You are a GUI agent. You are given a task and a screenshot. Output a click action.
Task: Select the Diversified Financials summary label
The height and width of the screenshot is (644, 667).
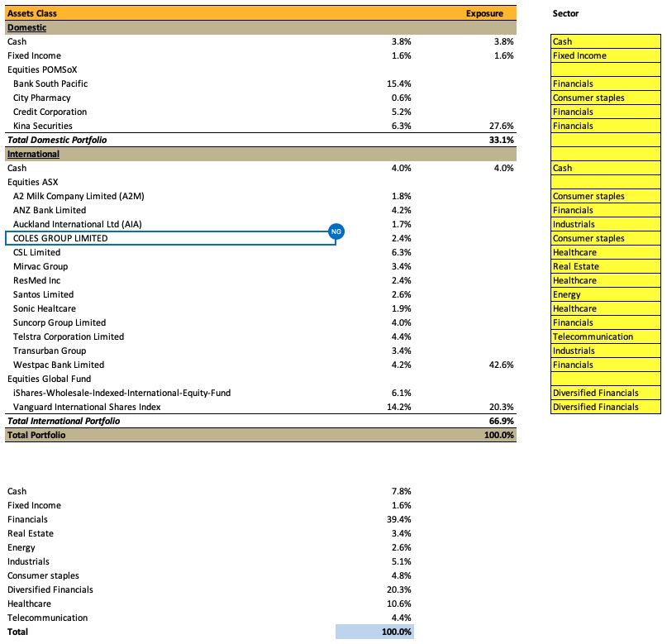point(50,589)
